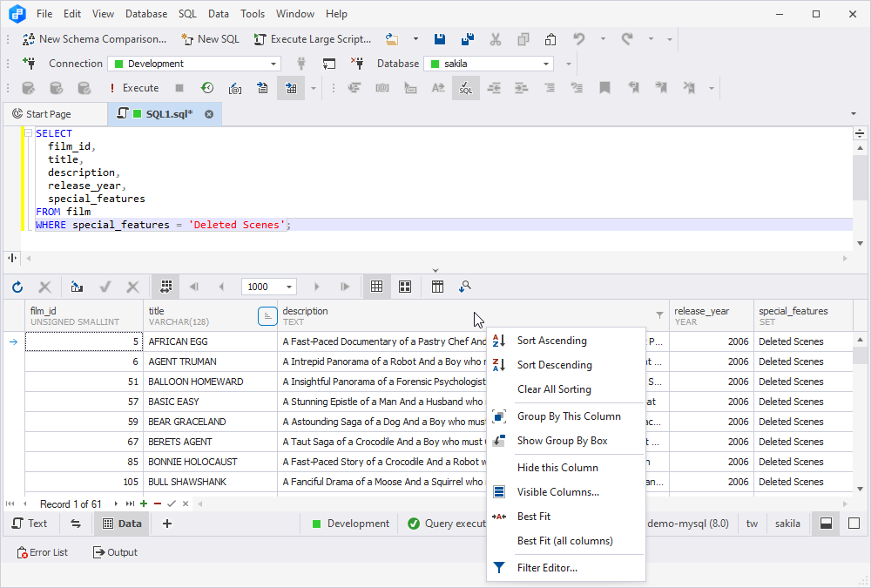
Task: Click the stop execution square icon
Action: coord(179,88)
